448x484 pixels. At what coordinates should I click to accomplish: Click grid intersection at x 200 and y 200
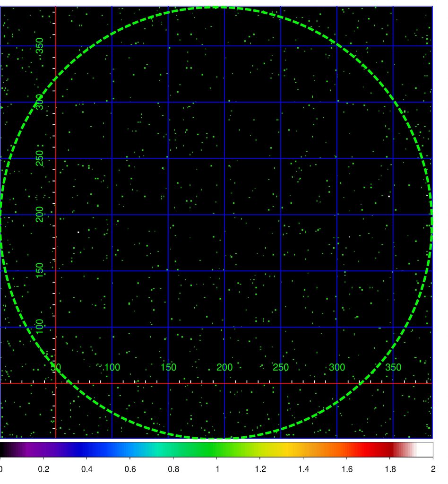point(224,215)
